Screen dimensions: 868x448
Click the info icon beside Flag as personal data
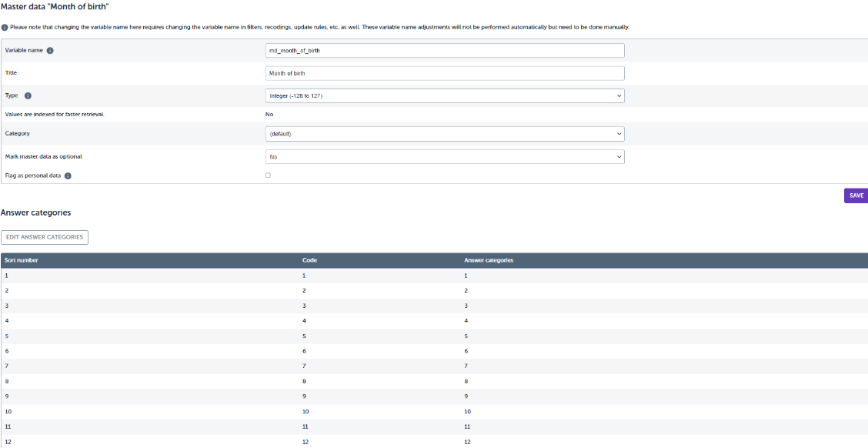pyautogui.click(x=68, y=176)
